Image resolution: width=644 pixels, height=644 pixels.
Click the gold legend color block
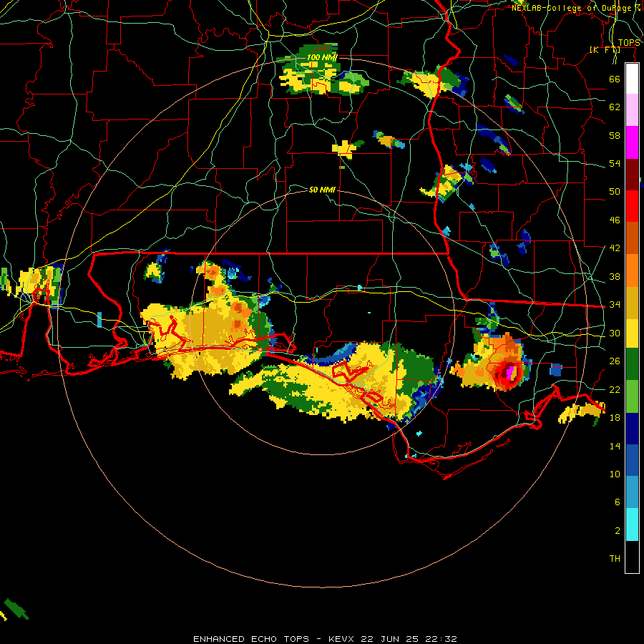click(x=632, y=303)
